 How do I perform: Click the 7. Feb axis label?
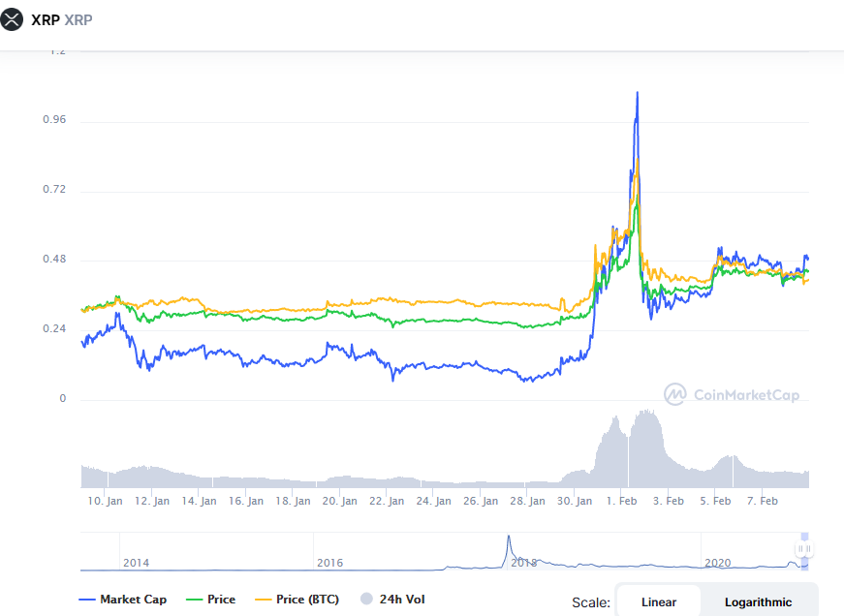pyautogui.click(x=763, y=501)
